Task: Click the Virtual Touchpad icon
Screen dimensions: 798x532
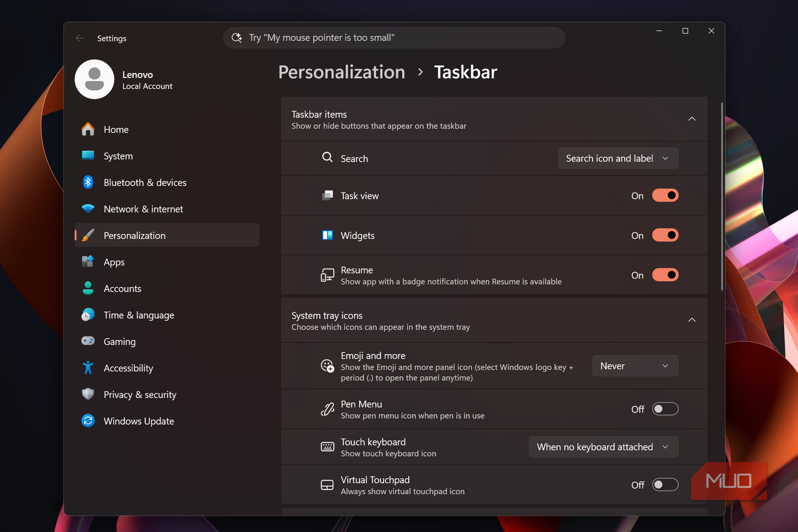Action: pyautogui.click(x=327, y=485)
